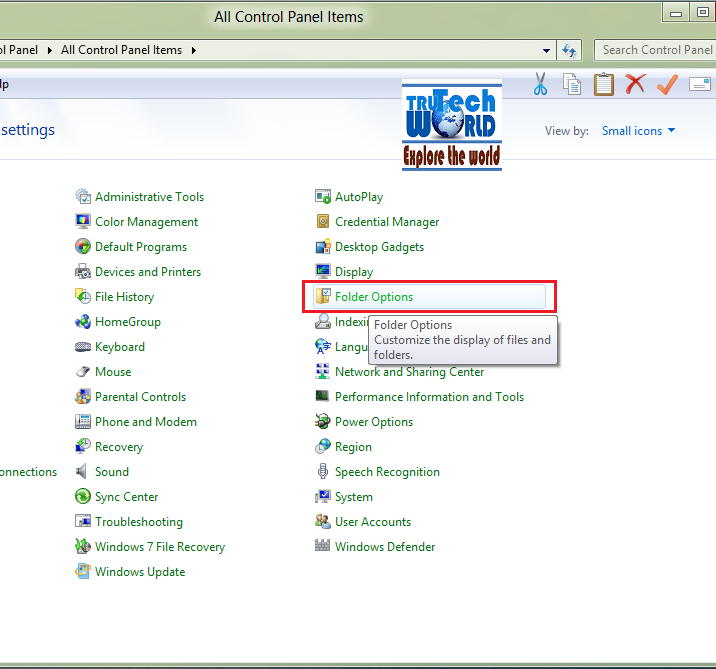Screen dimensions: 716x669
Task: Open the Windows Defender link
Action: 385,547
